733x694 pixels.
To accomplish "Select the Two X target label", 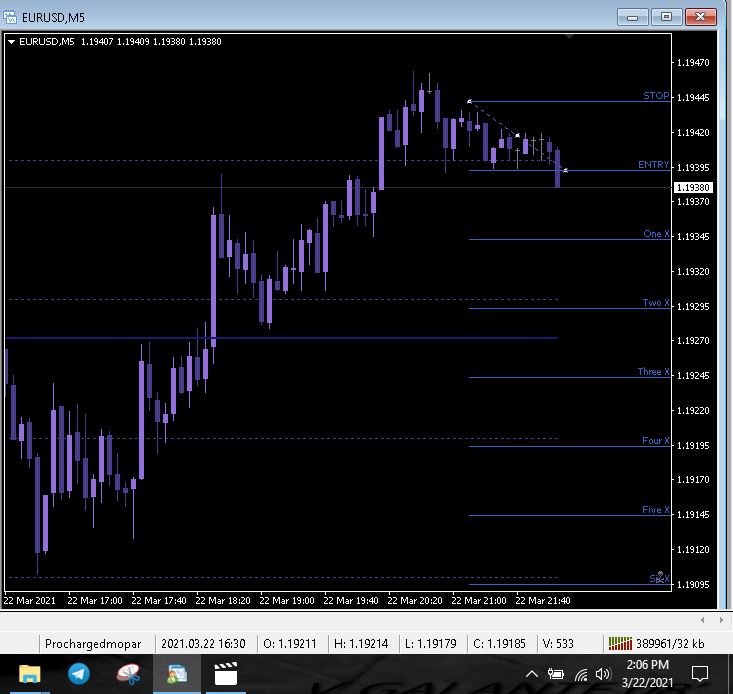I will [656, 302].
